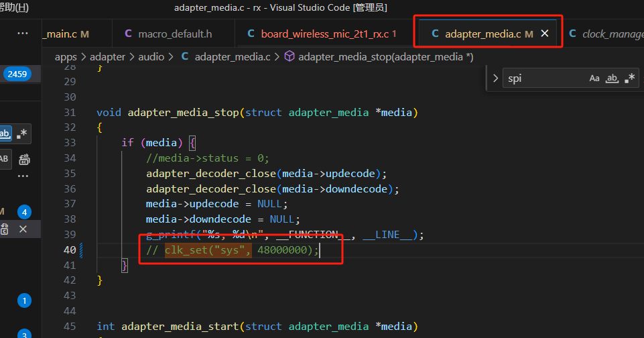Click the cube symbol icon in breadcrumb
The image size is (644, 338).
289,56
